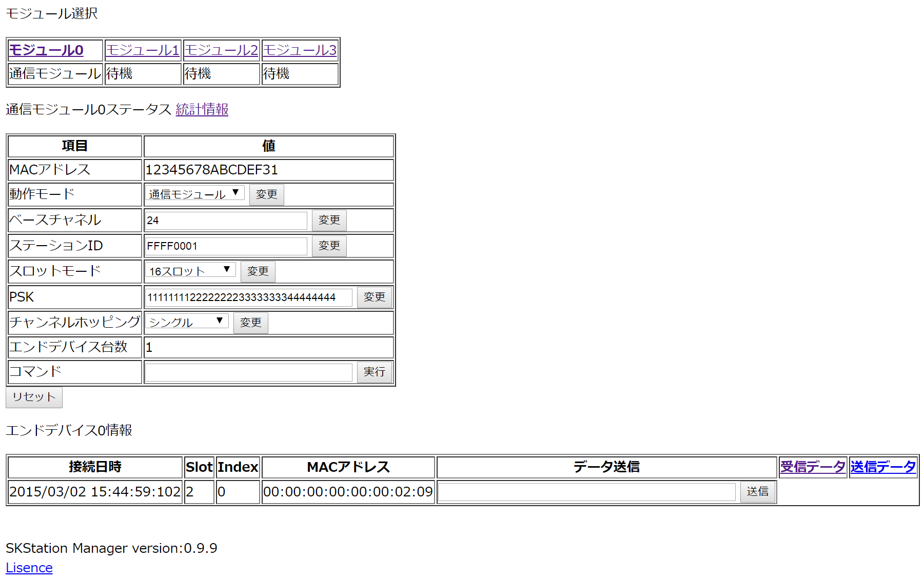Focus the コマンド input field

point(249,372)
